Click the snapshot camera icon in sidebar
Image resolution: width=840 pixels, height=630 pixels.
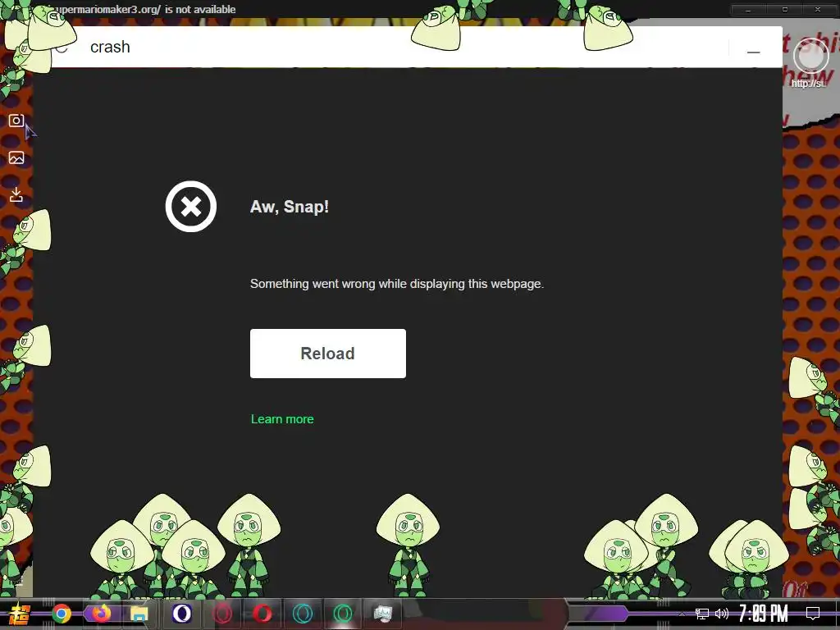click(16, 121)
